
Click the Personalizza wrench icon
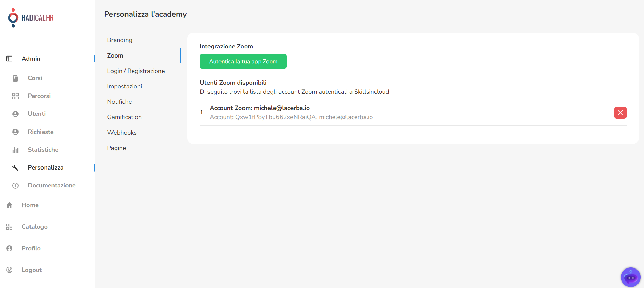click(15, 167)
